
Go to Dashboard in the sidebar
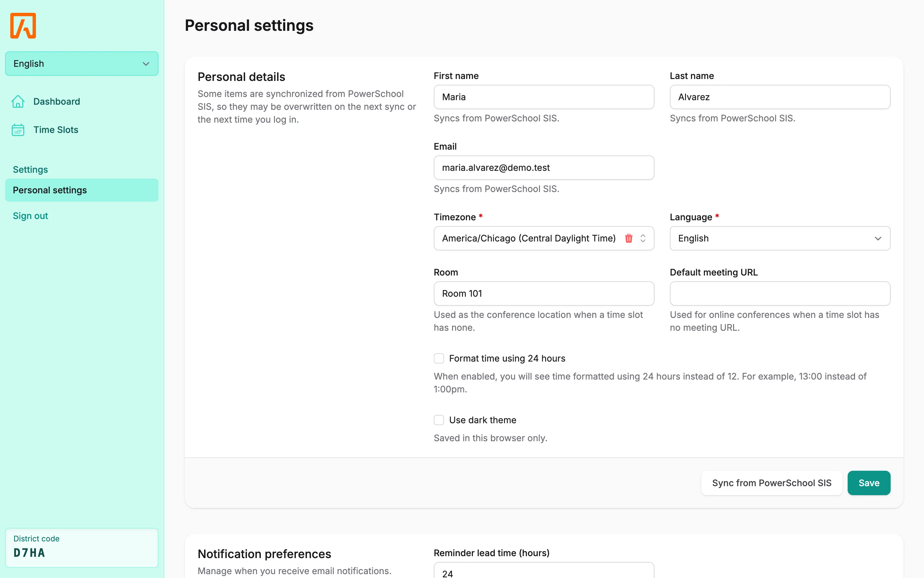(56, 101)
